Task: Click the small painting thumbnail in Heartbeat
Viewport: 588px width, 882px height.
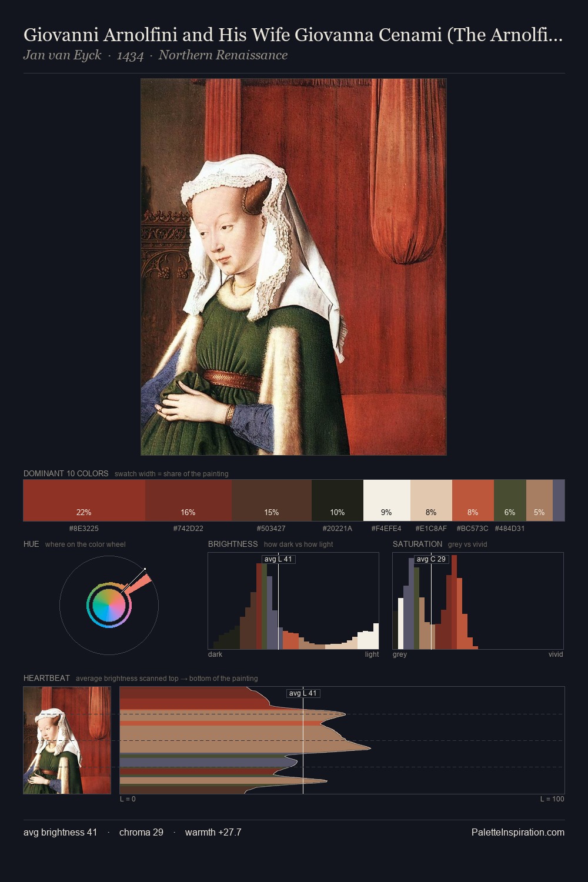Action: (67, 740)
